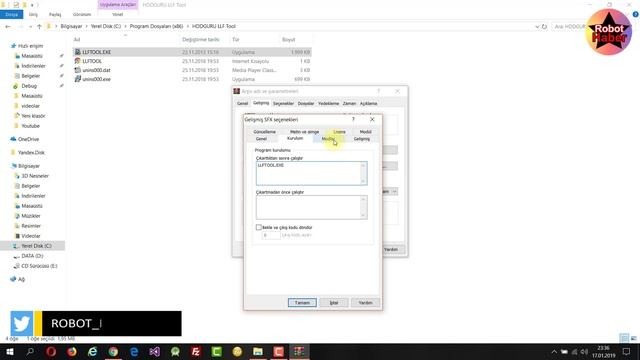Refresh the Explorer folder view
This screenshot has width=640, height=360.
(x=544, y=26)
